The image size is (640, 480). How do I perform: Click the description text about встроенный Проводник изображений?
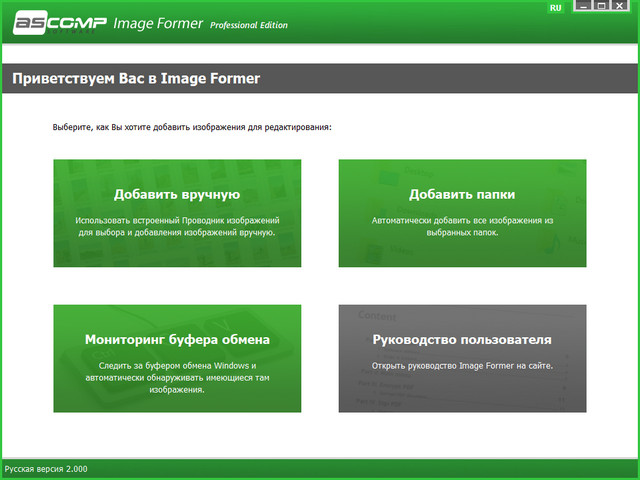tap(177, 225)
